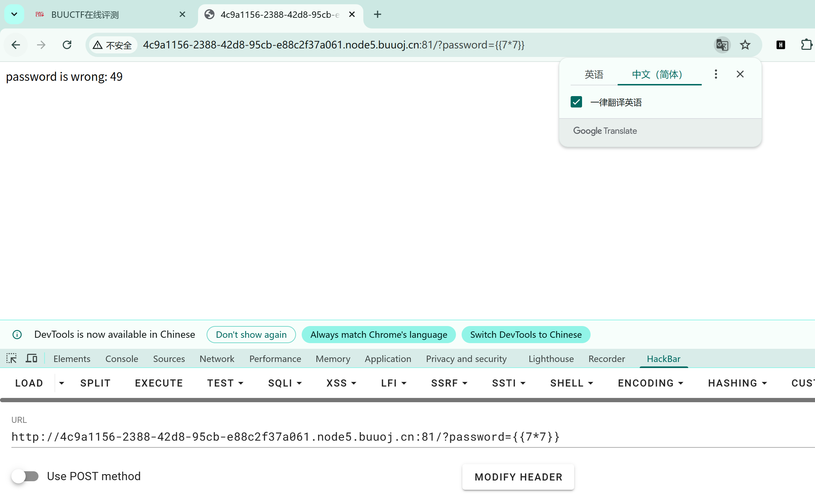Expand the SQLI dropdown menu

pyautogui.click(x=285, y=383)
